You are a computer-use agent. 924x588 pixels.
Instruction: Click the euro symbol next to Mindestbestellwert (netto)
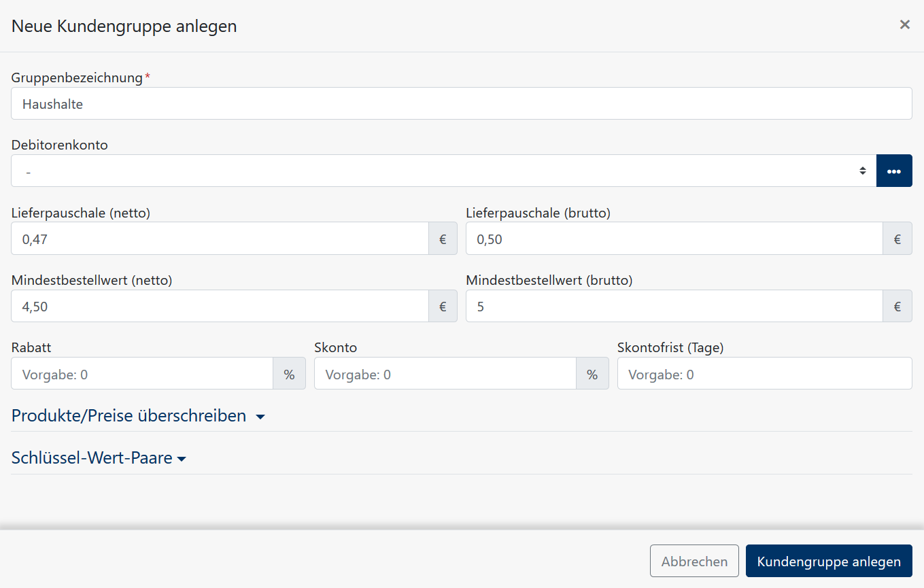click(x=443, y=306)
